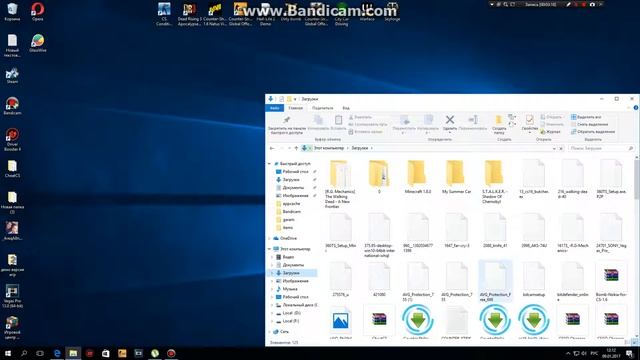The width and height of the screenshot is (640, 360).
Task: Click the Paste icon in ribbon
Action: (338, 120)
